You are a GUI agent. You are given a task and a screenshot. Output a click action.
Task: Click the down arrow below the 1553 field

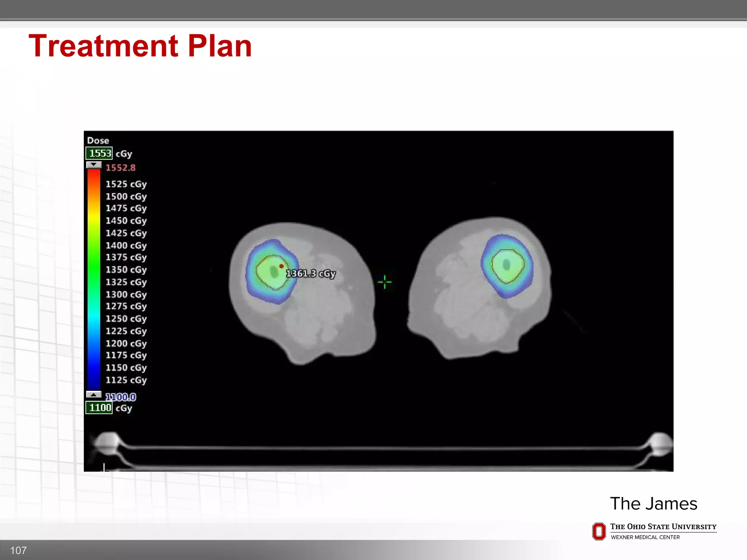tap(94, 165)
